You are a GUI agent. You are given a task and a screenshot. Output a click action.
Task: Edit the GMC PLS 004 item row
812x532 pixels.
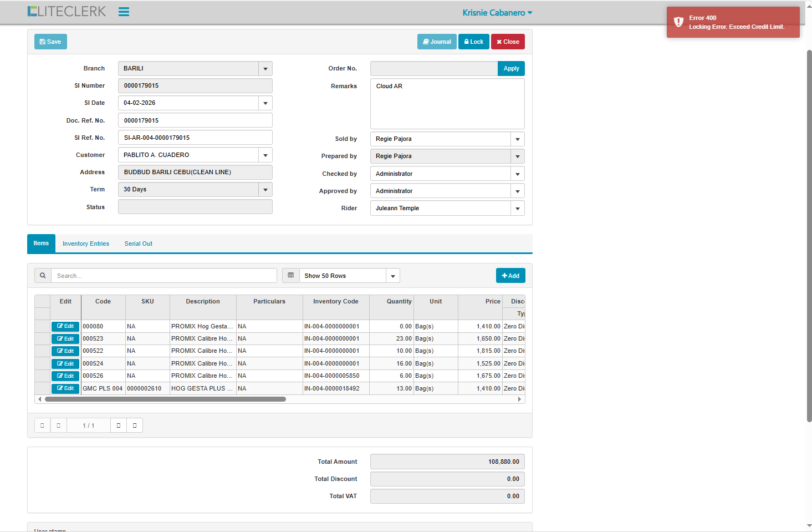click(x=65, y=388)
